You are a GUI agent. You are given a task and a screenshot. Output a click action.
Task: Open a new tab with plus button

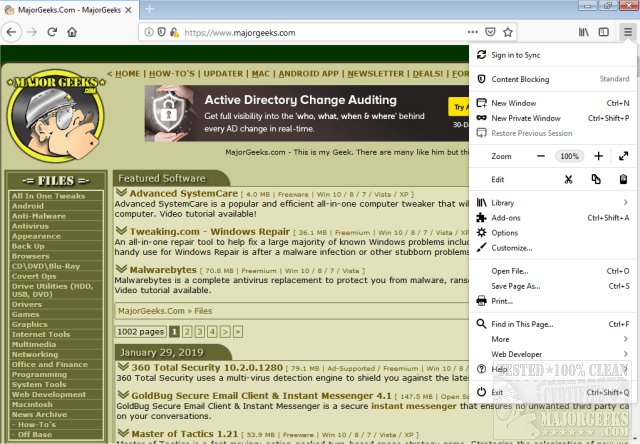click(149, 9)
